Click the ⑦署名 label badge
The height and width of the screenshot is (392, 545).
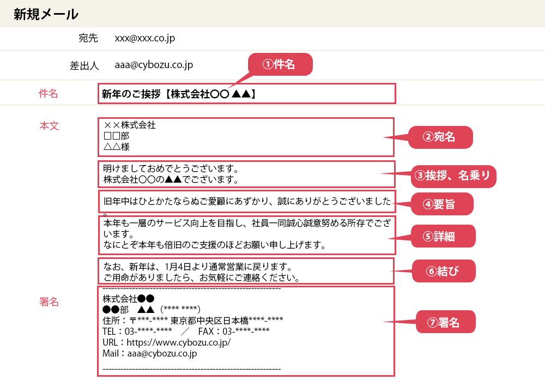445,322
